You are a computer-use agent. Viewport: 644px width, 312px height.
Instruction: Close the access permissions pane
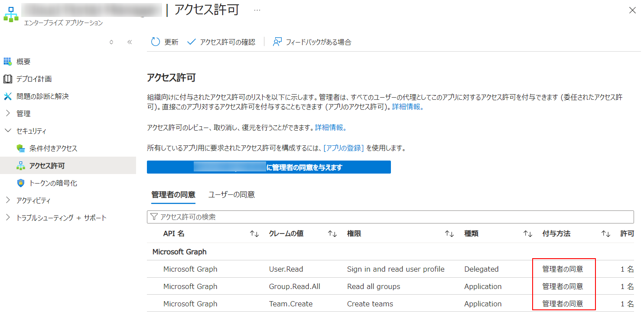[x=633, y=10]
